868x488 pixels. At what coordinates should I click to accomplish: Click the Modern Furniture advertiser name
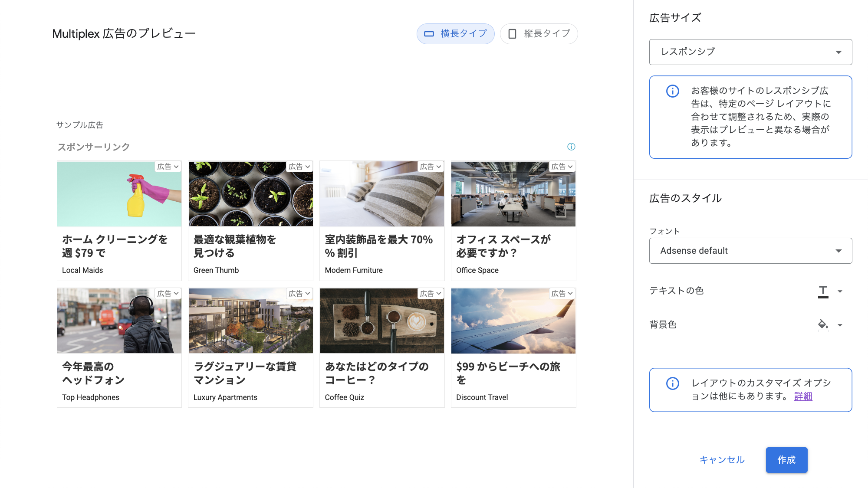(x=354, y=270)
